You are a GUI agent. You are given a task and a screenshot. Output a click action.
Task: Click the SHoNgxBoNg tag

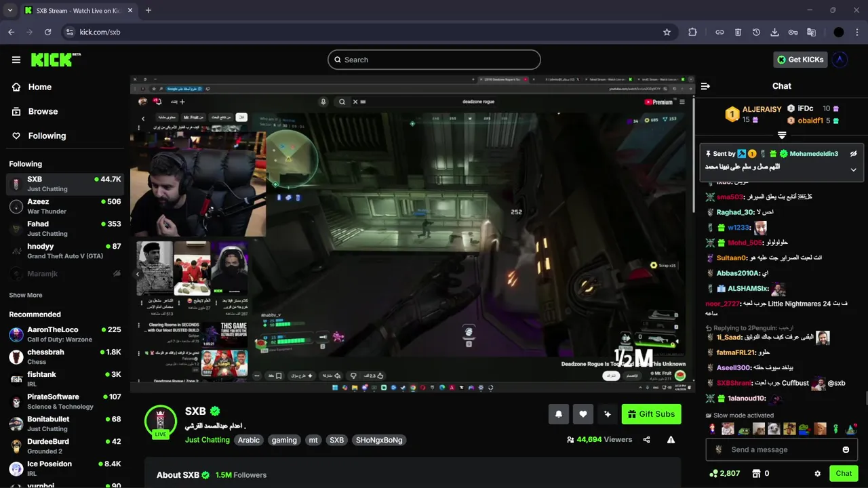(x=379, y=440)
